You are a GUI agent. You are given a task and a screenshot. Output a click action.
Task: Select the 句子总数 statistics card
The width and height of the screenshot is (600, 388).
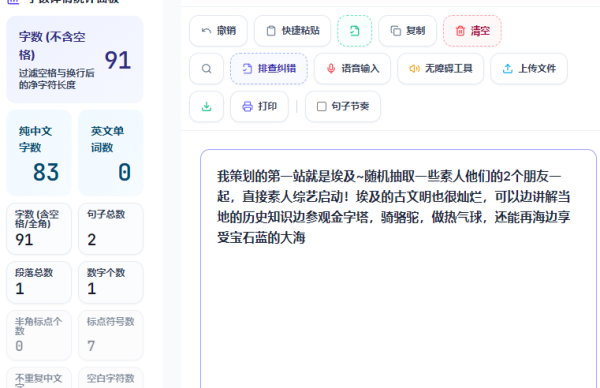click(111, 229)
